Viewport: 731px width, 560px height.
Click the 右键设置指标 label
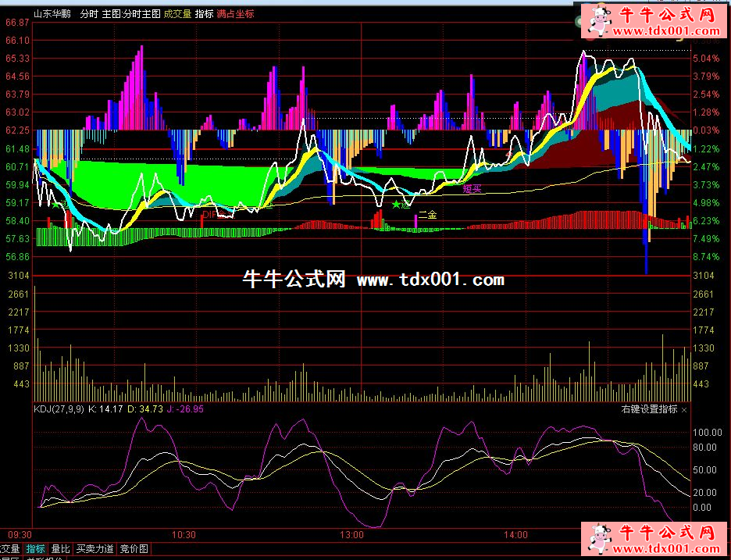tap(649, 409)
